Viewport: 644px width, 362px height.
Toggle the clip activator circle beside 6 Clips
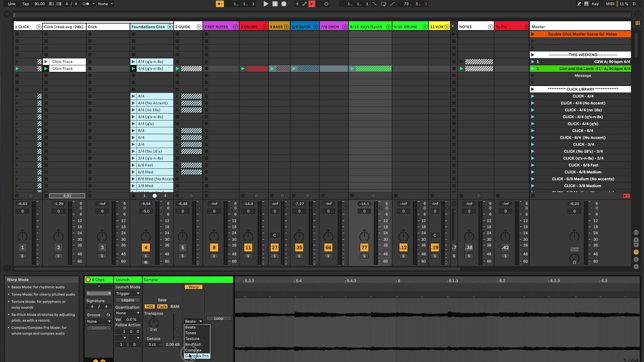[88, 280]
